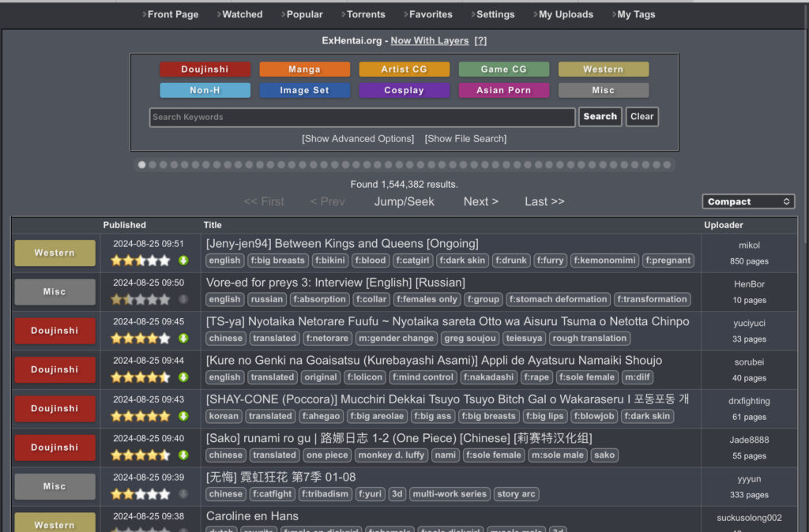Viewport: 809px width, 532px height.
Task: Click the greyed-out torrent icon on the 09:50 row
Action: pos(183,300)
